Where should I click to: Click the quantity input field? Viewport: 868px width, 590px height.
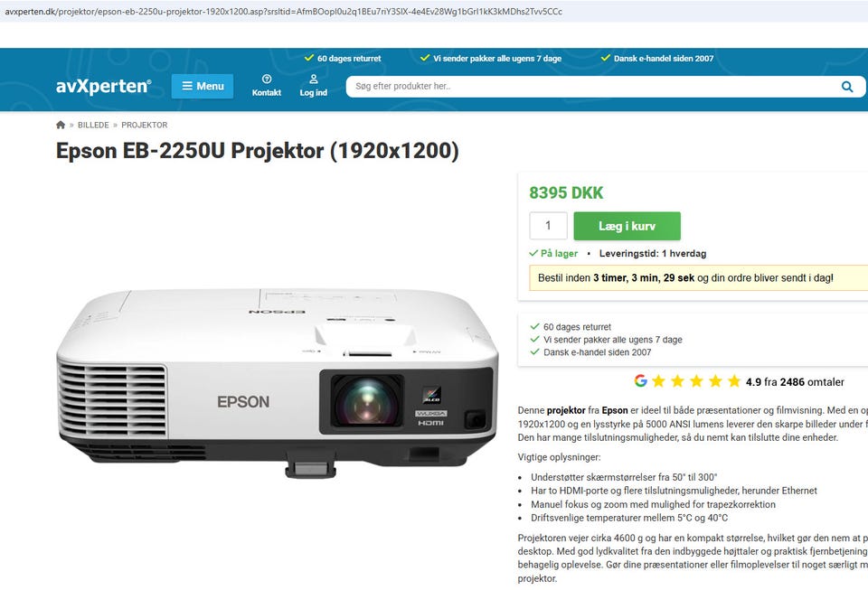[548, 226]
